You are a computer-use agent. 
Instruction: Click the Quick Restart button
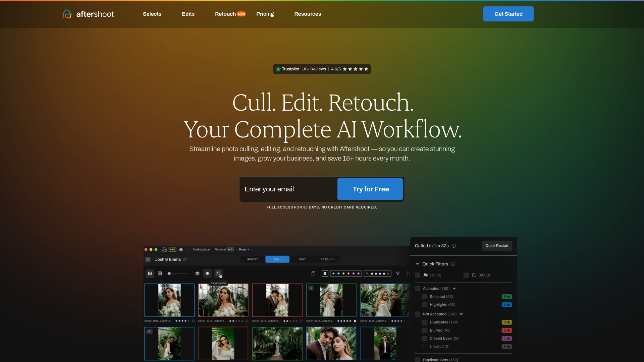tap(497, 246)
